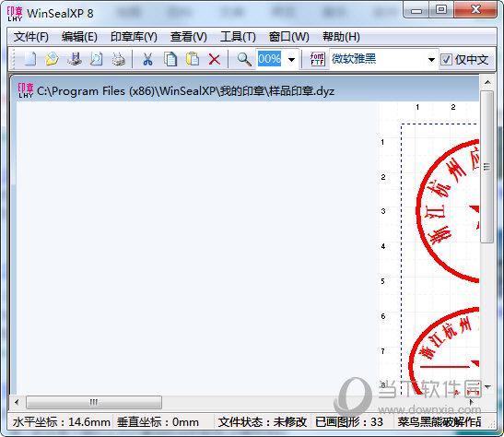
Task: Close the WinSealXP window
Action: tap(475, 10)
